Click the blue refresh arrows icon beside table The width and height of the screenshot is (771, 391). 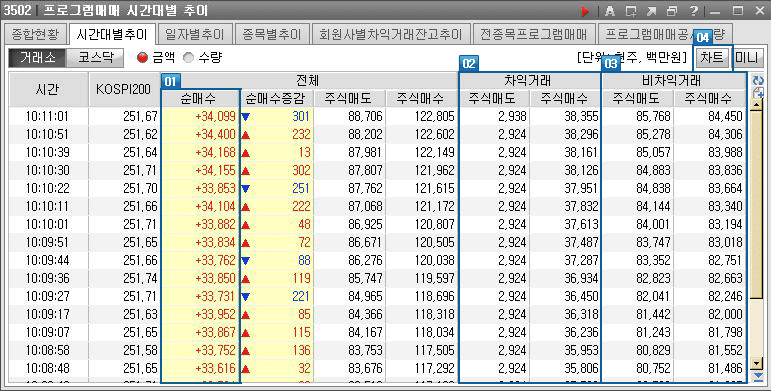758,80
